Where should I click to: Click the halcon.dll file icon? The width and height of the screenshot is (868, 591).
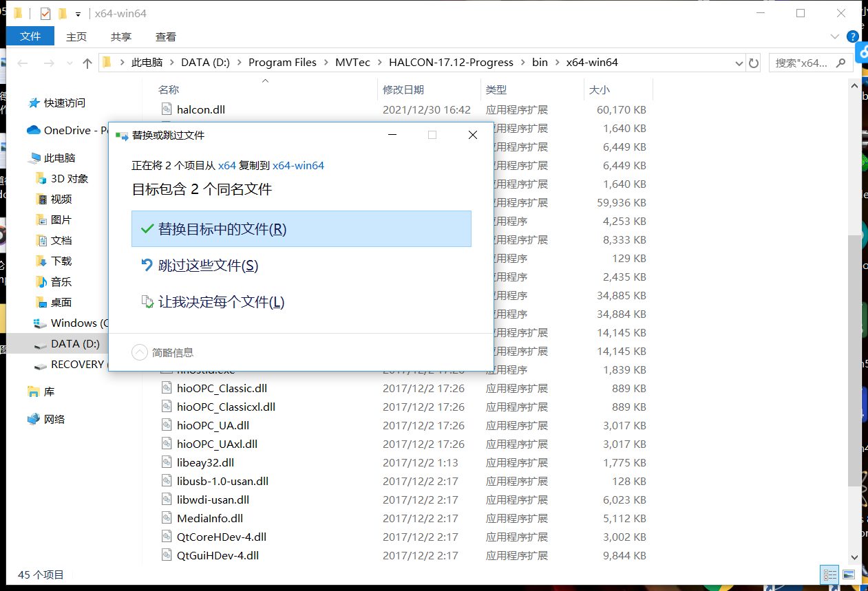click(x=166, y=109)
